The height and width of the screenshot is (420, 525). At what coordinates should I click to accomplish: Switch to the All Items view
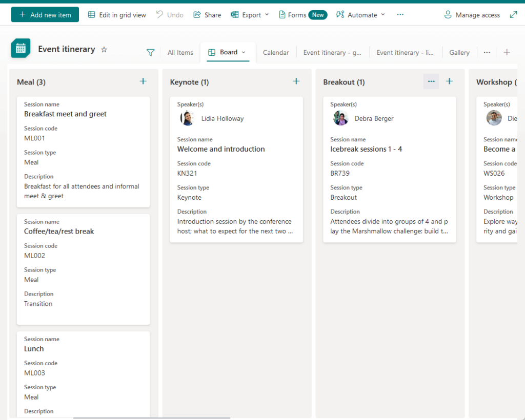[x=180, y=52]
